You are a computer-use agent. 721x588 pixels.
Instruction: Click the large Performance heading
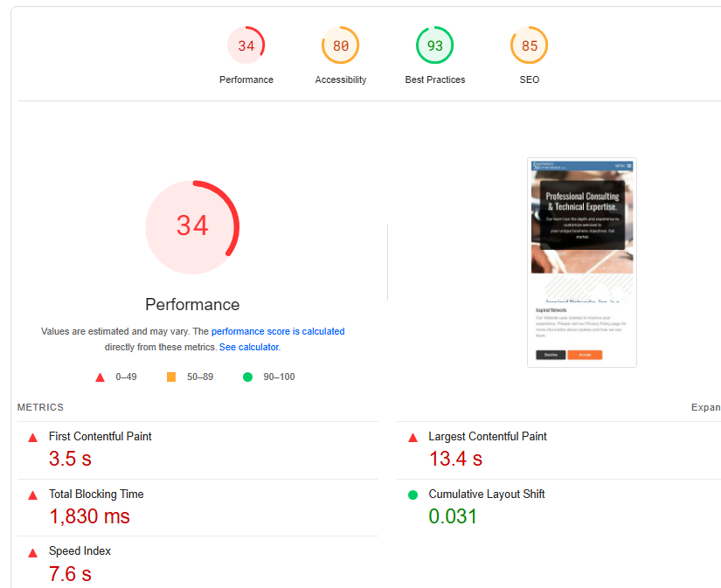[x=192, y=304]
